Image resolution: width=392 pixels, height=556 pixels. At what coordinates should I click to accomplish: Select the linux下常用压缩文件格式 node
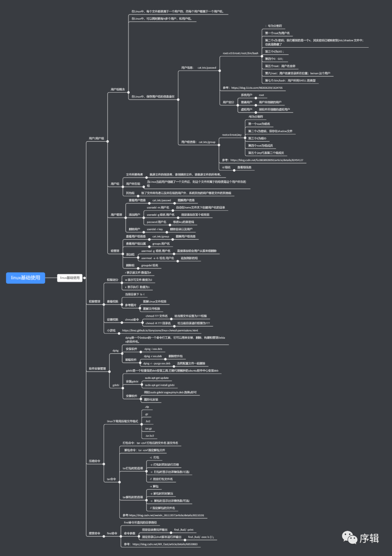(122, 421)
